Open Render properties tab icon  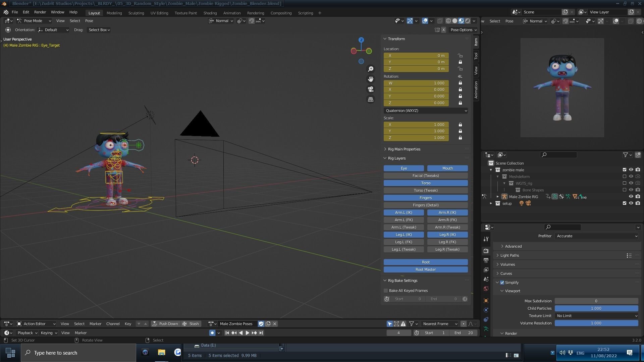coord(486,251)
